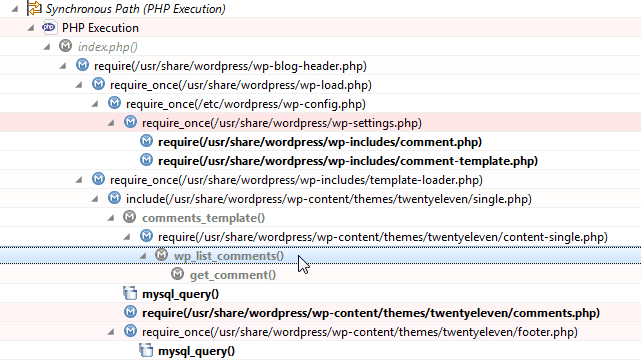The image size is (641, 361).
Task: Click the method icon beside comment-template.php require
Action: (x=146, y=160)
